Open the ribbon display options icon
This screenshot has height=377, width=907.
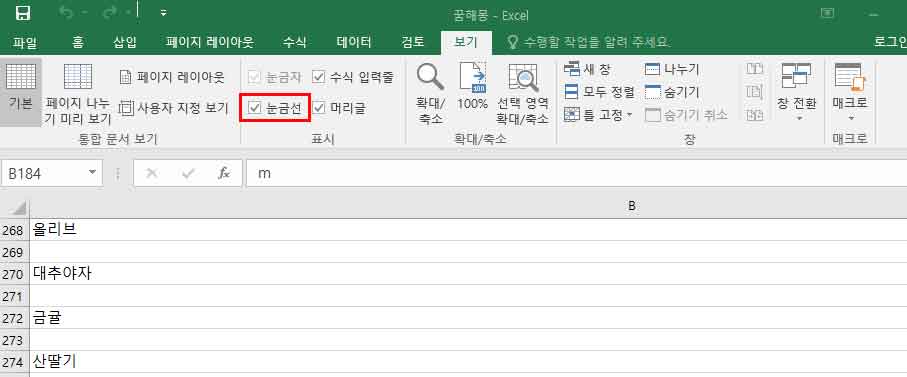pos(828,13)
